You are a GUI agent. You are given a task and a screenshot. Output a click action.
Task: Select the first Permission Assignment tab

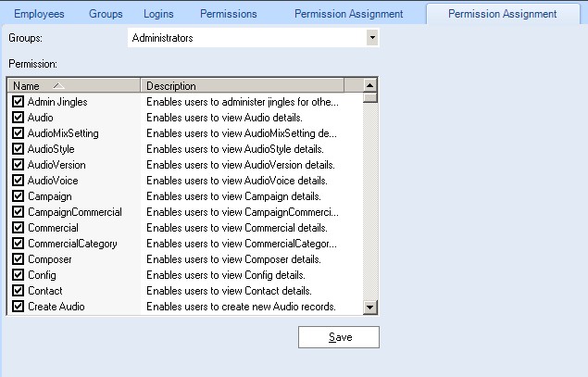(349, 14)
